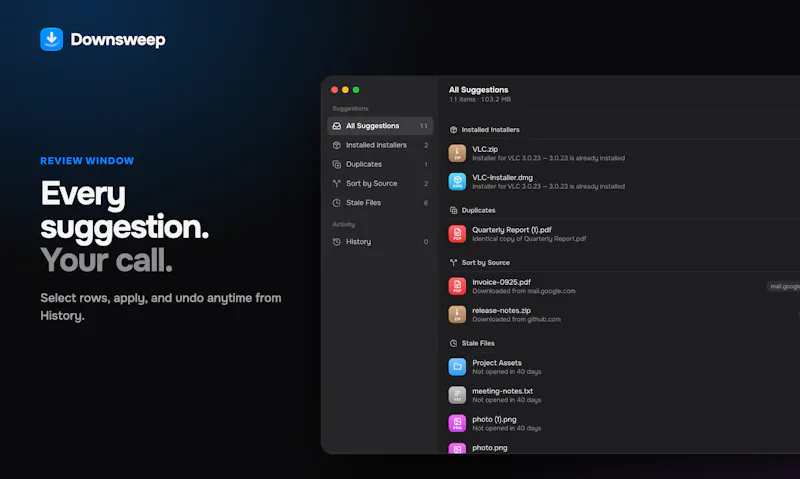Screen dimensions: 800x479
Task: Open the Duplicates sidebar category
Action: (x=380, y=164)
